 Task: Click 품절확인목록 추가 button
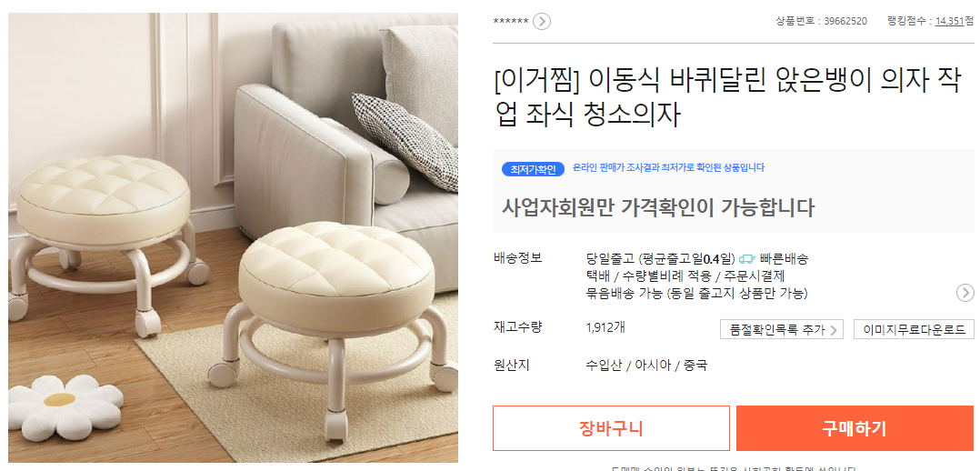(x=781, y=330)
